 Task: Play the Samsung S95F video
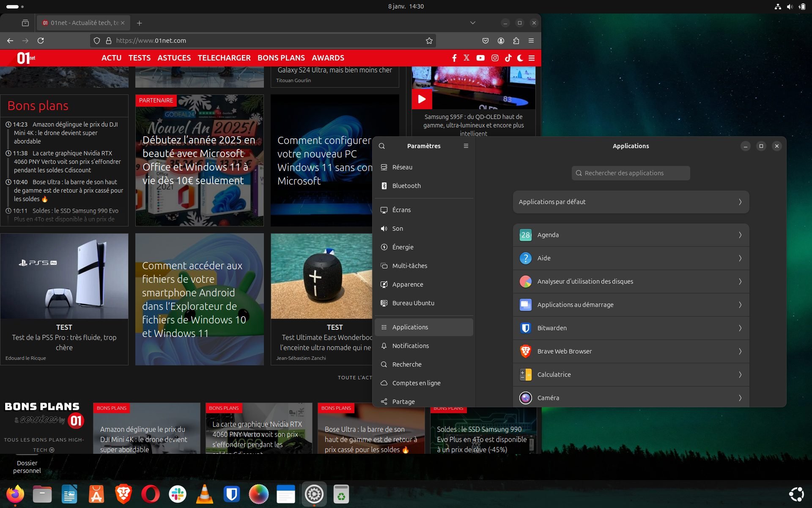point(422,99)
